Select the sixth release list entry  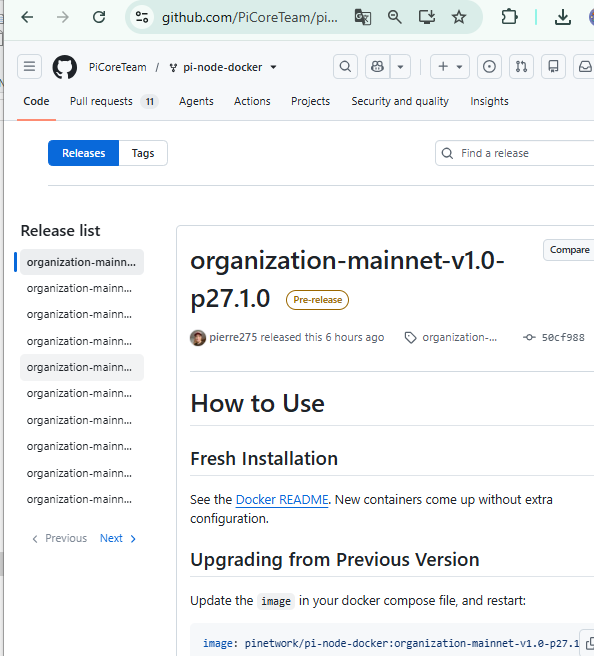tap(82, 394)
